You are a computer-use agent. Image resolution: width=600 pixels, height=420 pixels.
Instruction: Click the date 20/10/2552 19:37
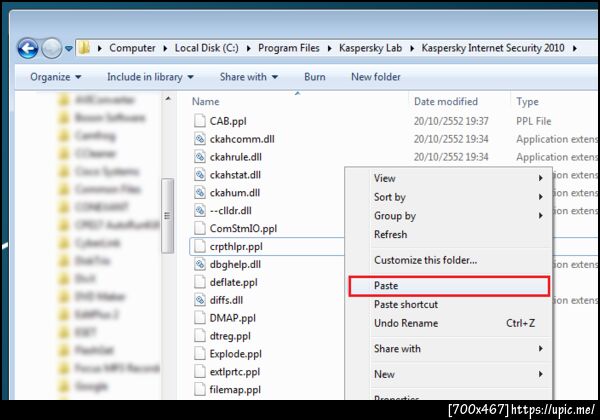click(x=451, y=121)
